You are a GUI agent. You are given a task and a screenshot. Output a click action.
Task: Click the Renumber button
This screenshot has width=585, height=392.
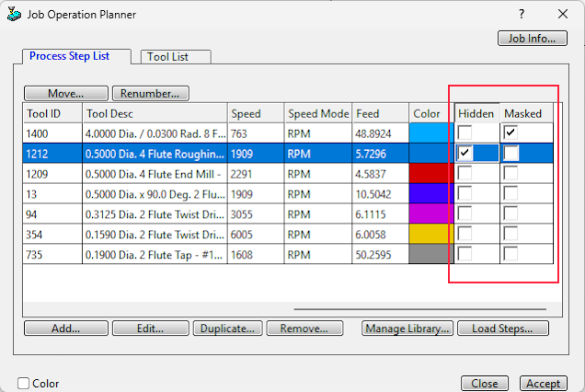pyautogui.click(x=150, y=93)
